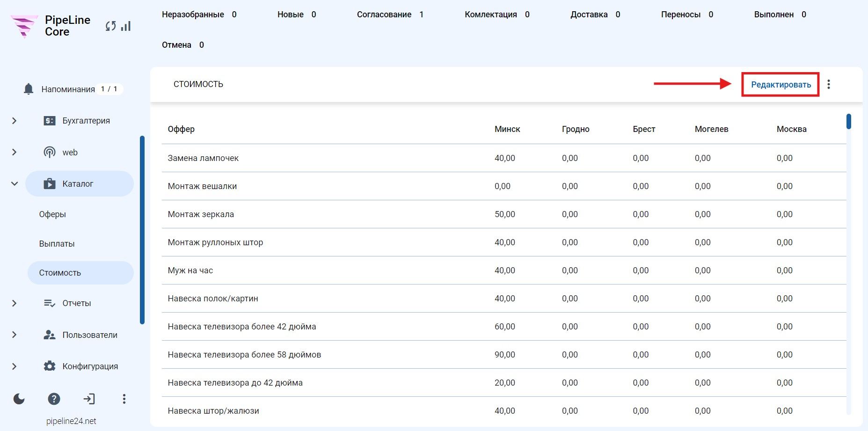Click the table vertical scrollbar thumb
Screen dimensions: 868x431
tap(849, 121)
